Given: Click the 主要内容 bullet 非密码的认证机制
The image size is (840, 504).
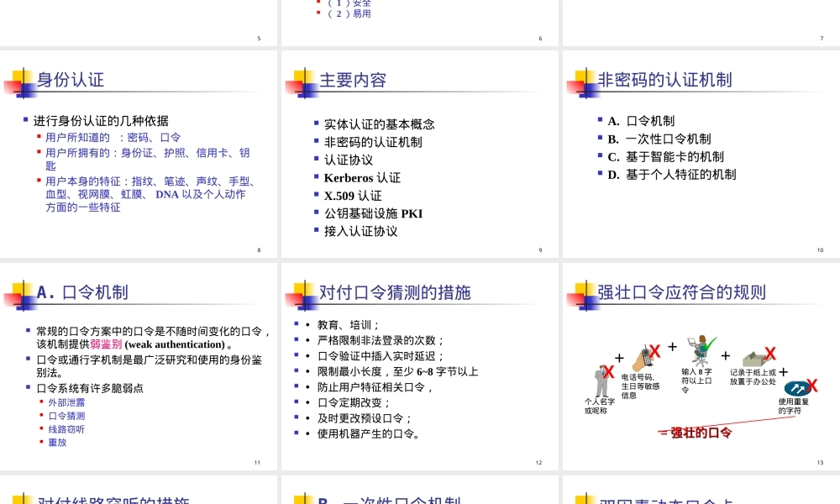Looking at the screenshot, I should pos(373,142).
